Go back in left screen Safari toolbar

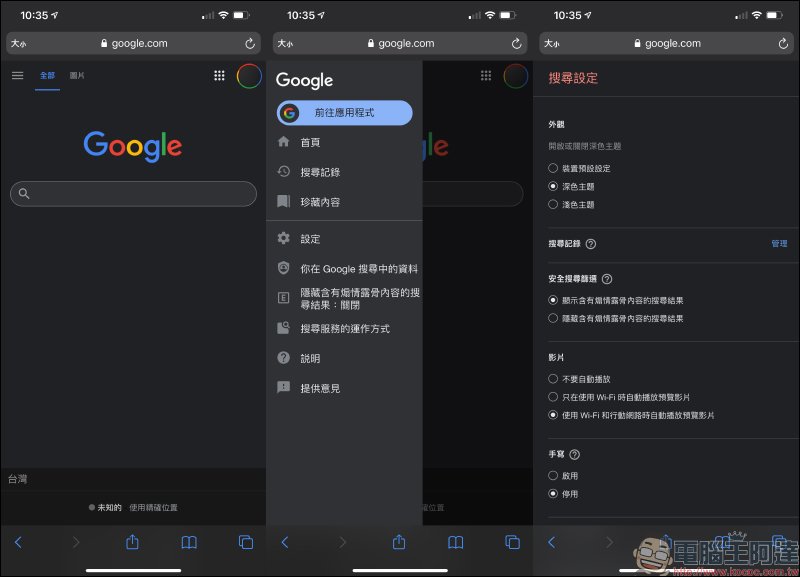pos(18,542)
